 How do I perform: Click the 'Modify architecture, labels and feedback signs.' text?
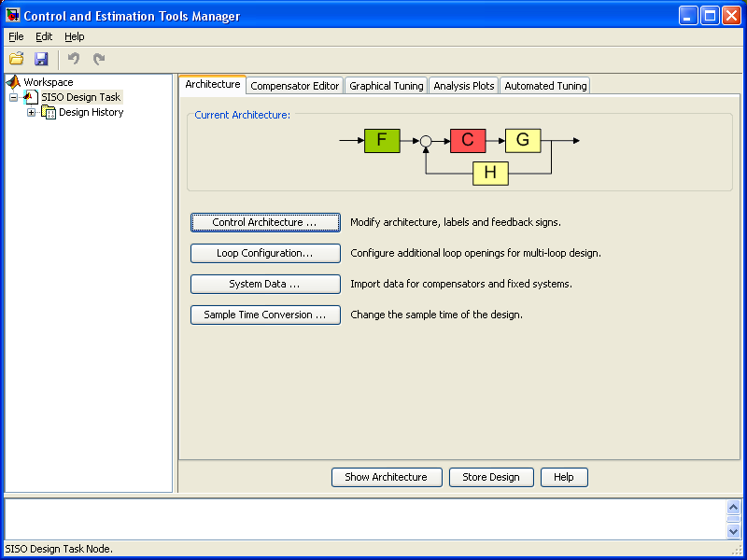click(456, 222)
